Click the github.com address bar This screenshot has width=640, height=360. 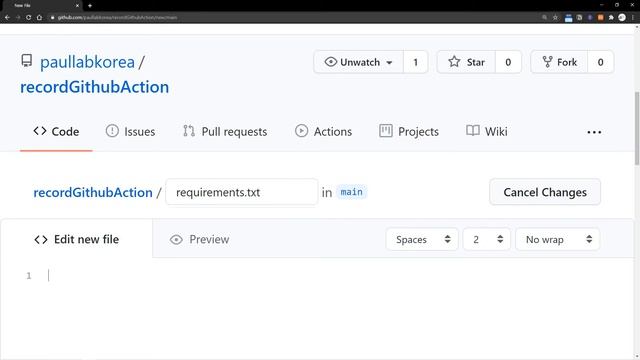294,18
